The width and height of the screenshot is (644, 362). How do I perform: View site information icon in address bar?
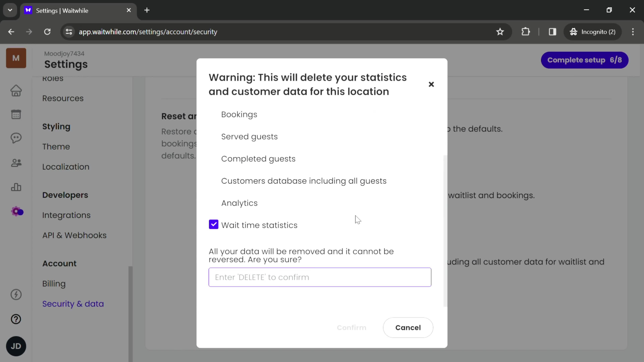tap(69, 32)
